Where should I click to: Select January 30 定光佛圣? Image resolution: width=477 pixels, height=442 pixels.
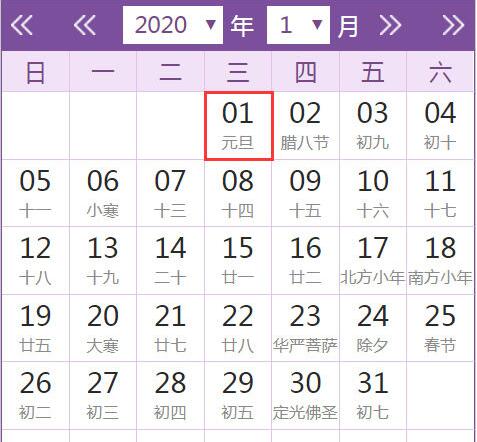point(306,396)
